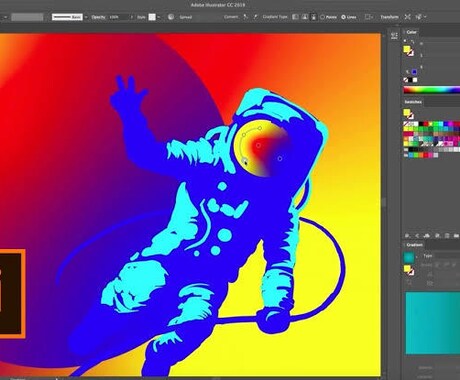The width and height of the screenshot is (460, 380).
Task: Click the top gradient annotator handle on helmet
Action: coord(260,128)
